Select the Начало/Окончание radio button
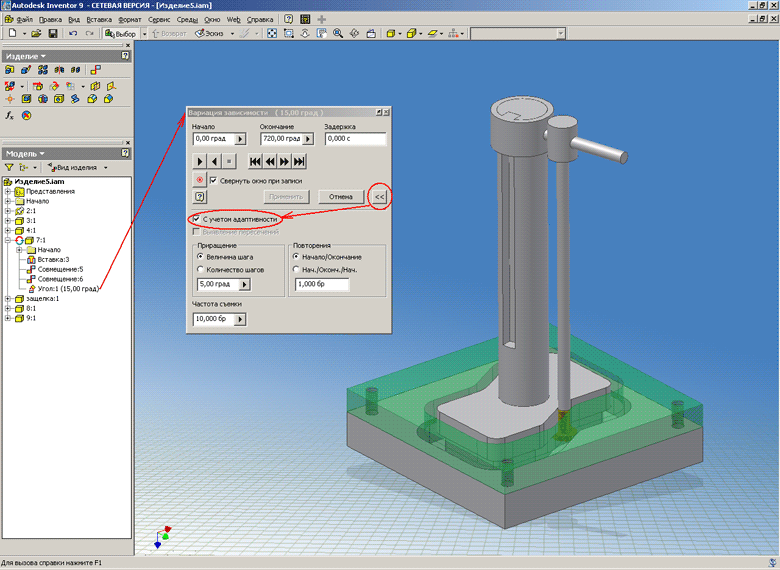780x570 pixels. tap(296, 257)
